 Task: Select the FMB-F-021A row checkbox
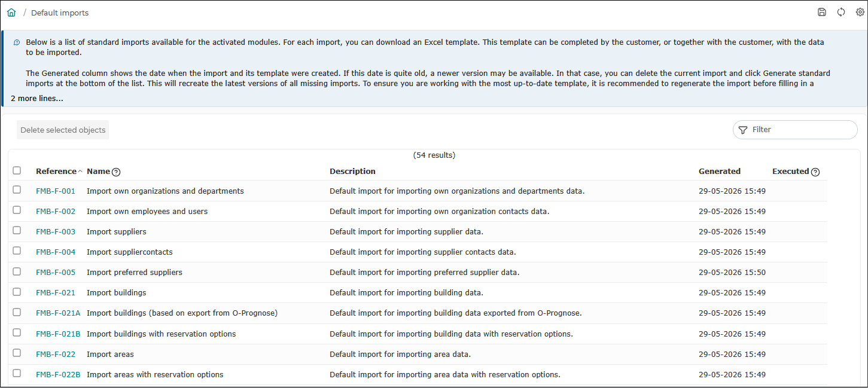click(17, 312)
